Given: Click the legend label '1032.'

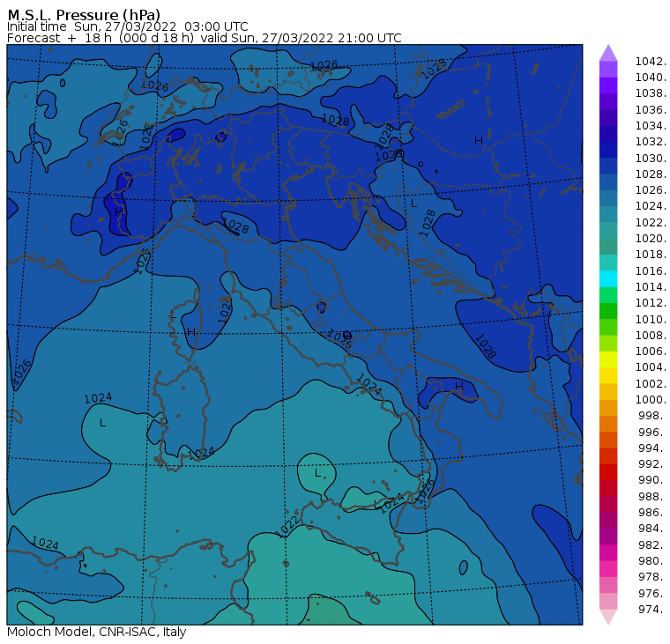Looking at the screenshot, I should [x=651, y=141].
